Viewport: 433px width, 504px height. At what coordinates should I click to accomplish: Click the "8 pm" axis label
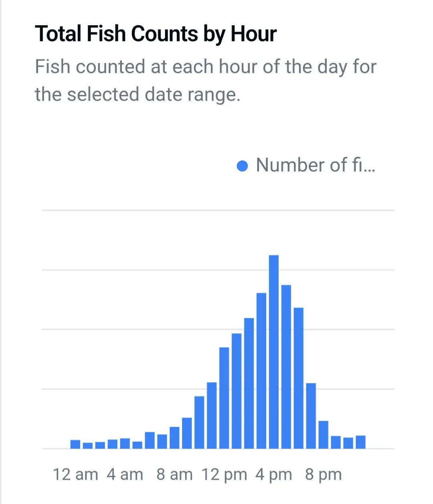tap(323, 474)
